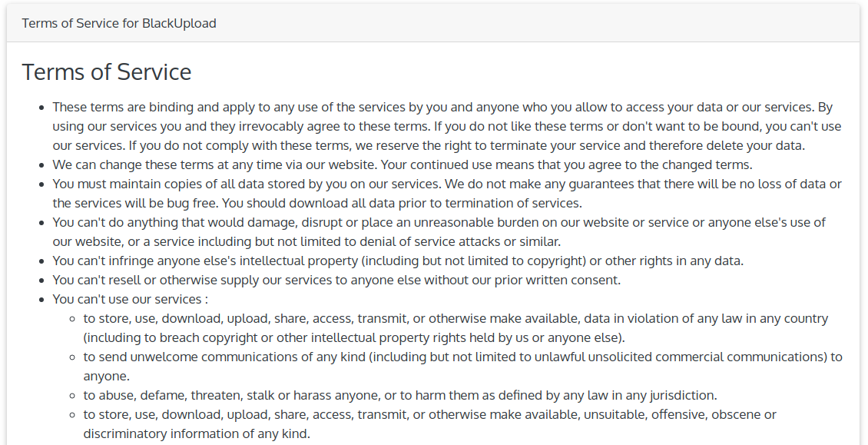The width and height of the screenshot is (868, 445).
Task: Click the paragraph starting "These terms are binding"
Action: pyautogui.click(x=446, y=126)
